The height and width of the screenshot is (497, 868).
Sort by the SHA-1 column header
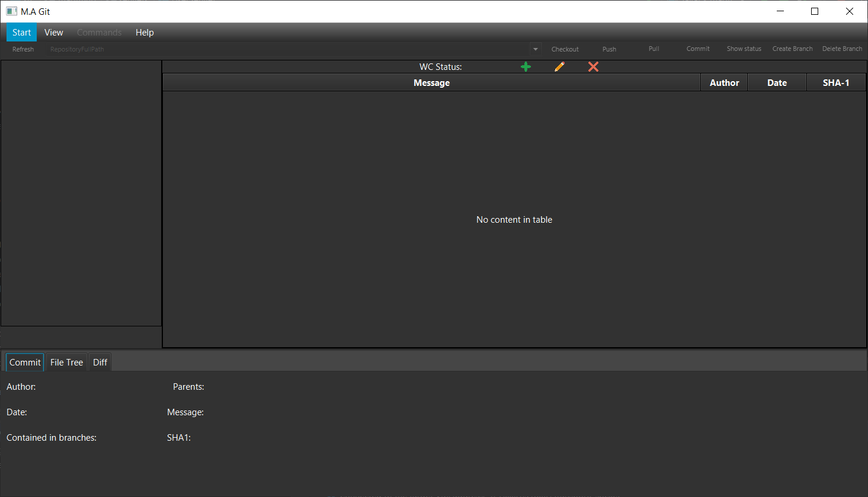[x=836, y=83]
